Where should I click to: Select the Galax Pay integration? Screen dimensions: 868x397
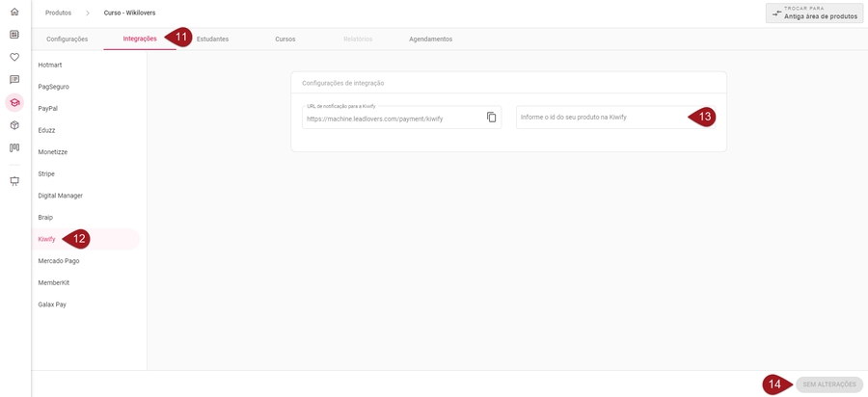52,304
